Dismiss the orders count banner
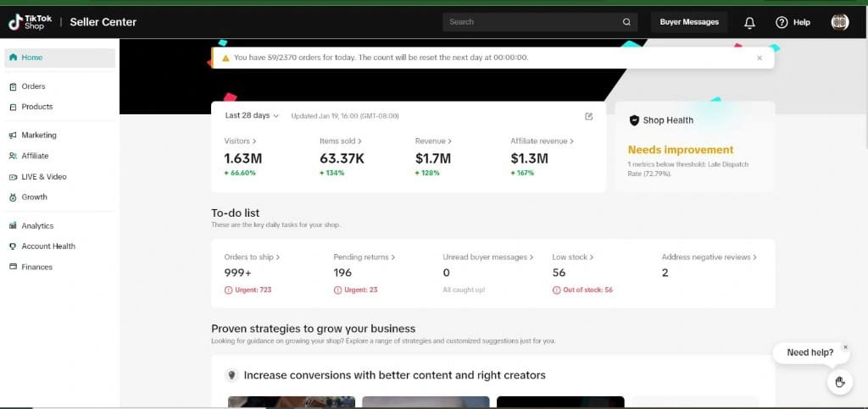Image resolution: width=868 pixels, height=409 pixels. 759,58
